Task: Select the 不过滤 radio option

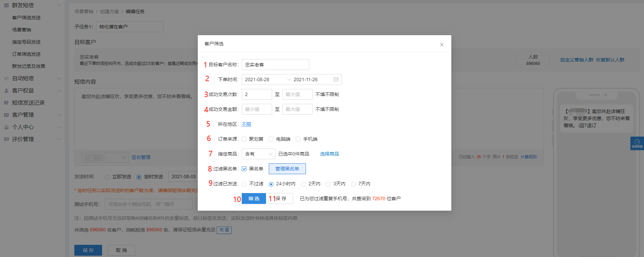Action: [x=244, y=184]
